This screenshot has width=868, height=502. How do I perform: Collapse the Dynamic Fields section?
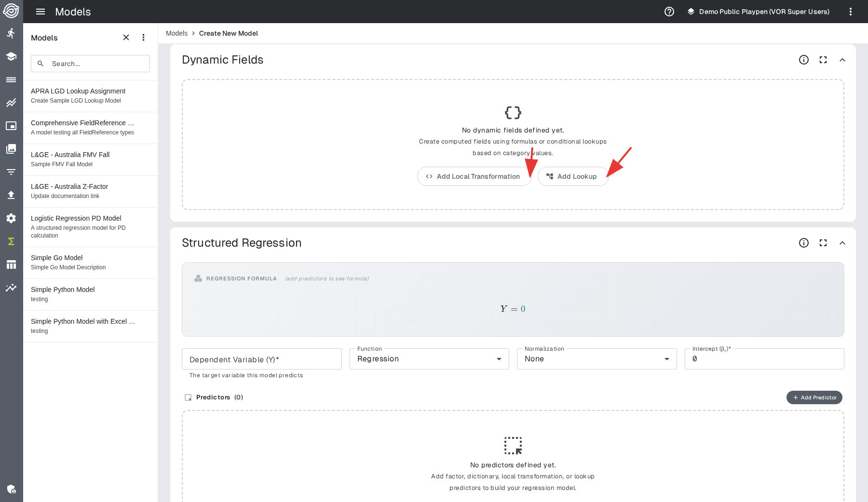(842, 60)
